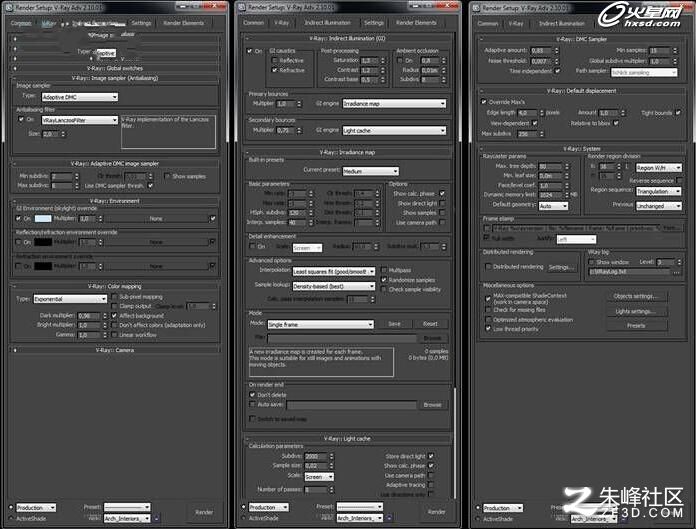
Task: Enable Reflective GI caustics checkbox
Action: [274, 60]
